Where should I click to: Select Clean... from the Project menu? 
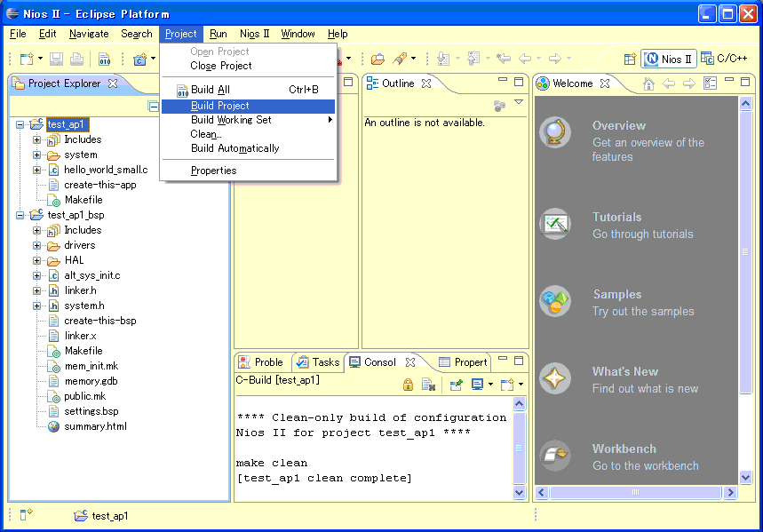coord(248,134)
